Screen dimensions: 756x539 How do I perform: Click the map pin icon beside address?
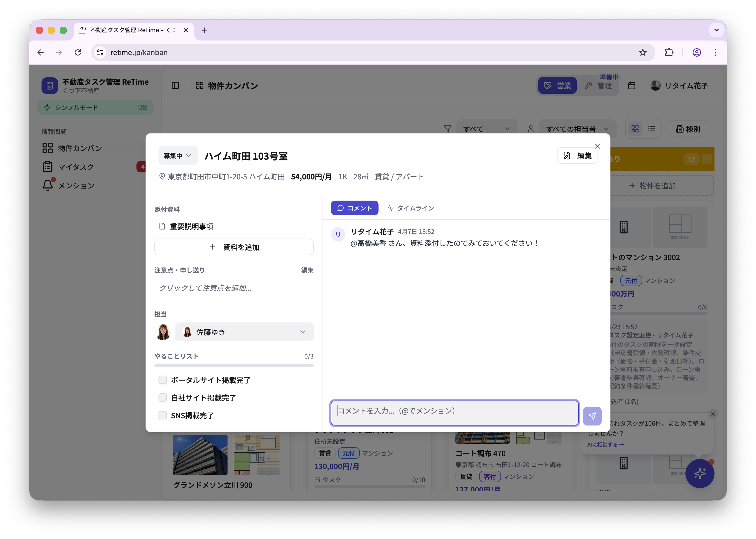[x=162, y=177]
